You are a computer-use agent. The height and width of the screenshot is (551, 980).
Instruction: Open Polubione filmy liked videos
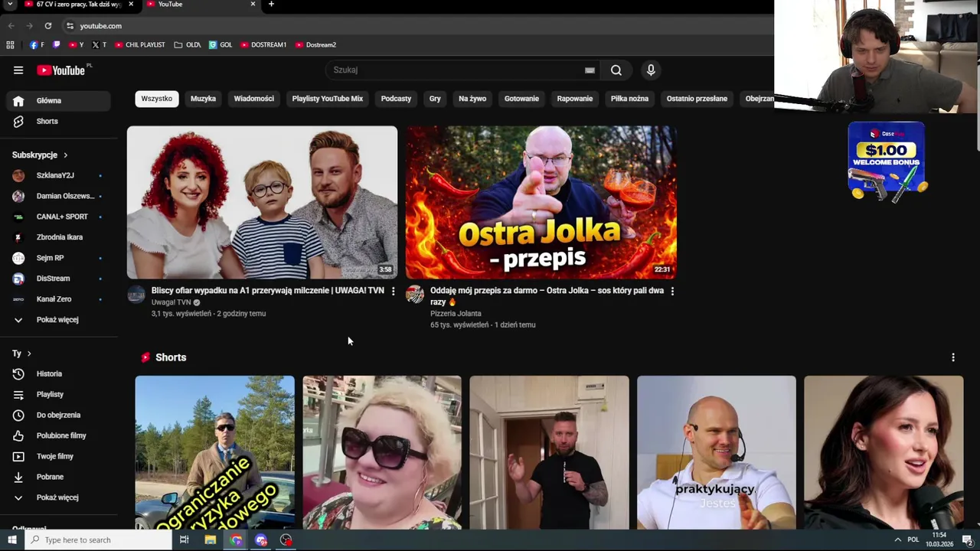58,436
